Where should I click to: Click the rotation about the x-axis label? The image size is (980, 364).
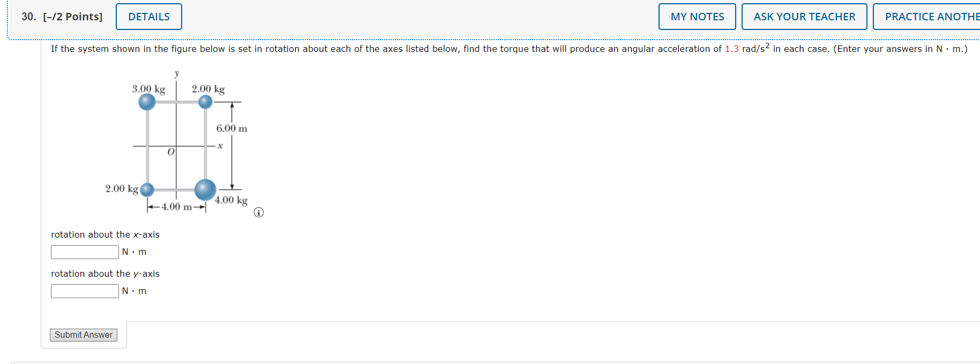coord(105,234)
